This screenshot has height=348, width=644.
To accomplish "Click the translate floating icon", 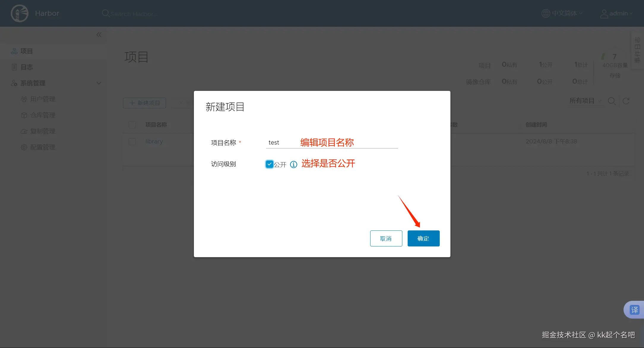I will pos(634,310).
